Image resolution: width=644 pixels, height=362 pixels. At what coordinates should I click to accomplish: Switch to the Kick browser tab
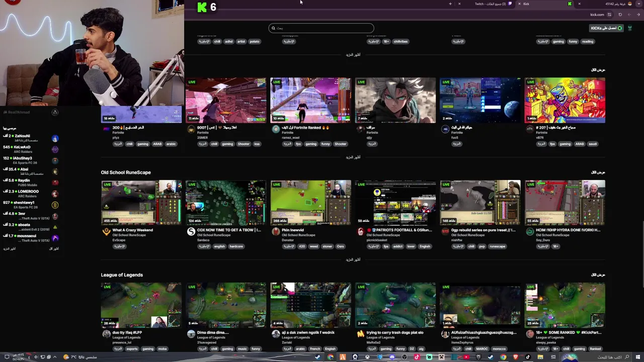coord(545,4)
